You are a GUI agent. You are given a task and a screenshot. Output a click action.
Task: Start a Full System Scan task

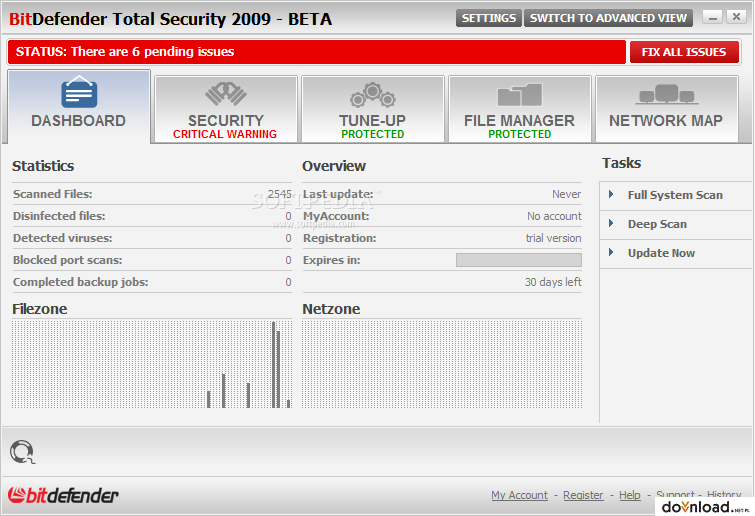click(675, 195)
